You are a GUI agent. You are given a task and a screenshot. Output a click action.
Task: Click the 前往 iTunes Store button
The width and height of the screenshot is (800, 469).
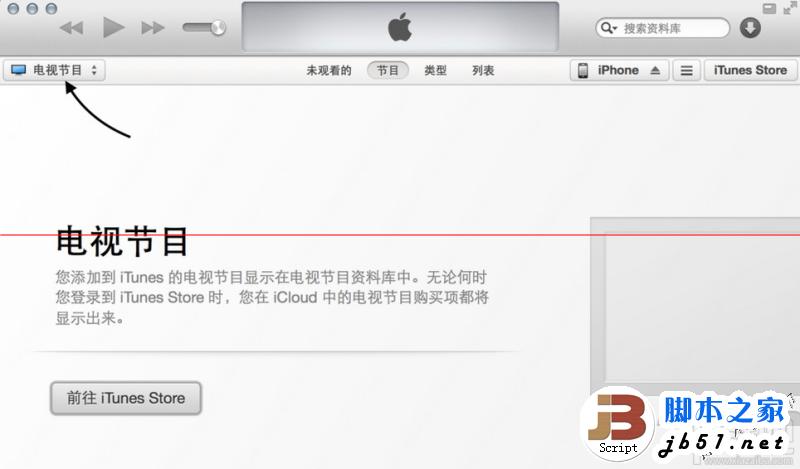tap(126, 398)
